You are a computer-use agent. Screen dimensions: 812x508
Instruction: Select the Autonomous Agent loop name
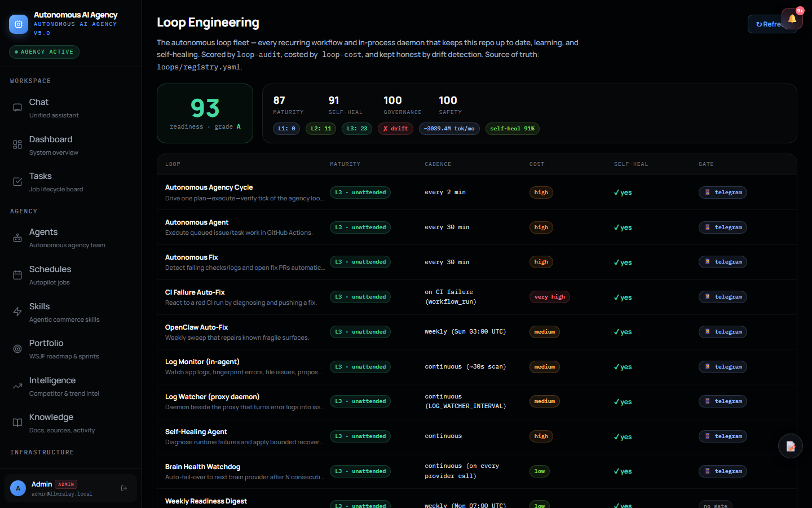[197, 222]
